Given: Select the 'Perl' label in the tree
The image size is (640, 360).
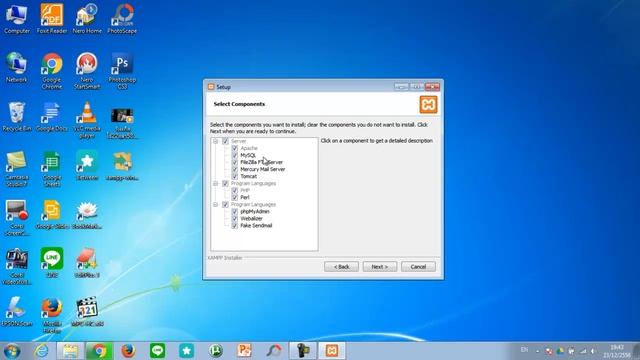Looking at the screenshot, I should (x=244, y=197).
